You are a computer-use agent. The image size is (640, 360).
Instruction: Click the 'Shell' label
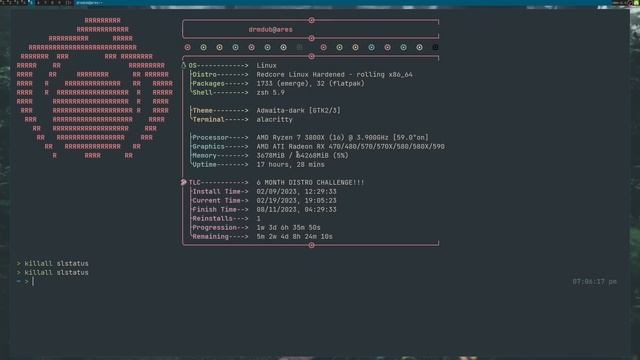coord(202,92)
